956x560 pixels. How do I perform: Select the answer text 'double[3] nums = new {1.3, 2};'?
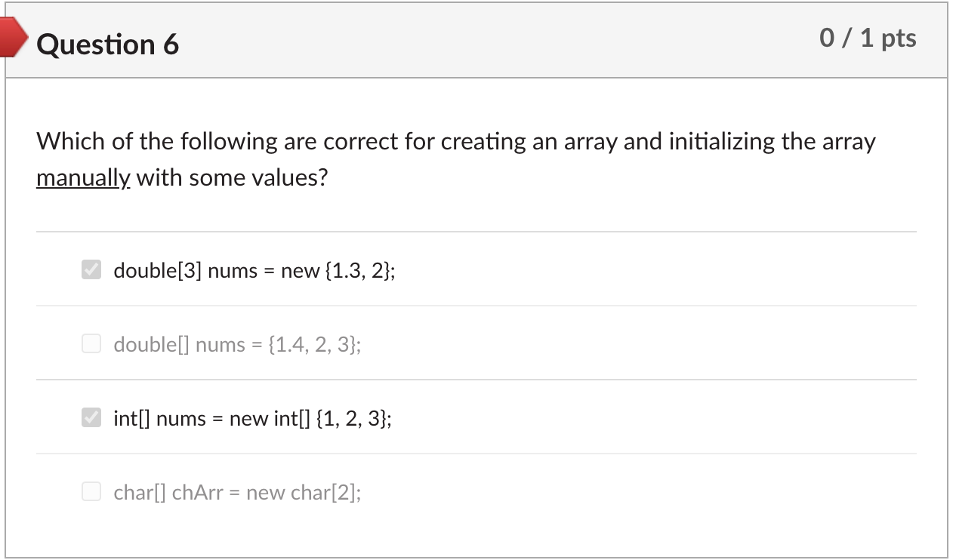pyautogui.click(x=254, y=270)
